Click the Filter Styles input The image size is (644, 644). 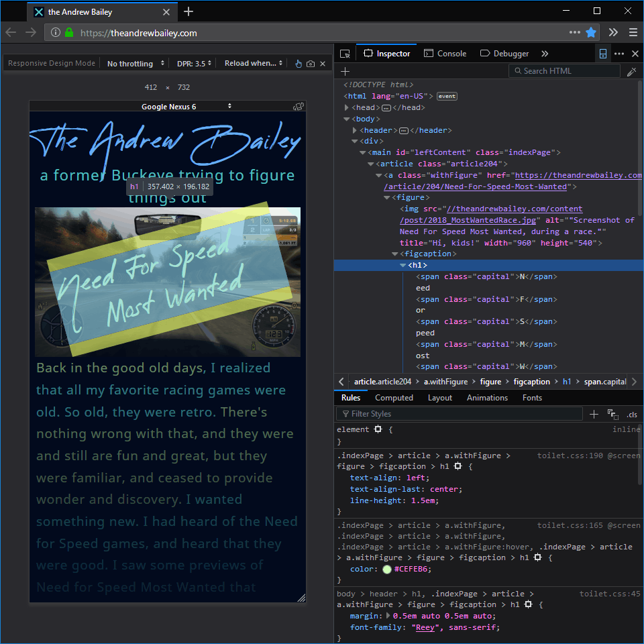459,414
